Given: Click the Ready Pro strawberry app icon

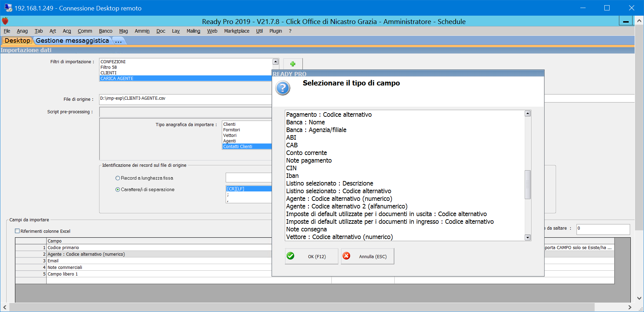Looking at the screenshot, I should pos(5,21).
